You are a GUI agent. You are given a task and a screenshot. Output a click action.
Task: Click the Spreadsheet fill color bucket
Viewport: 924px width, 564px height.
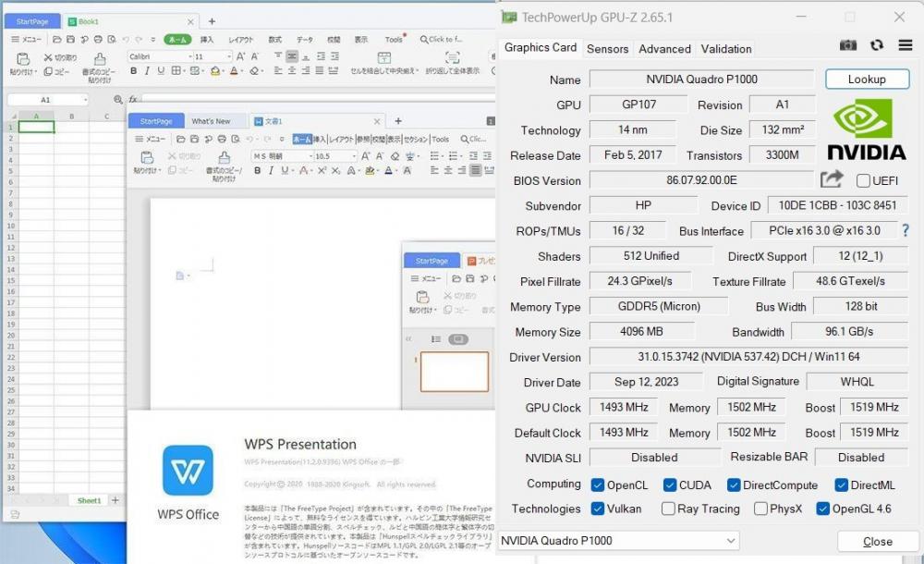[x=215, y=71]
